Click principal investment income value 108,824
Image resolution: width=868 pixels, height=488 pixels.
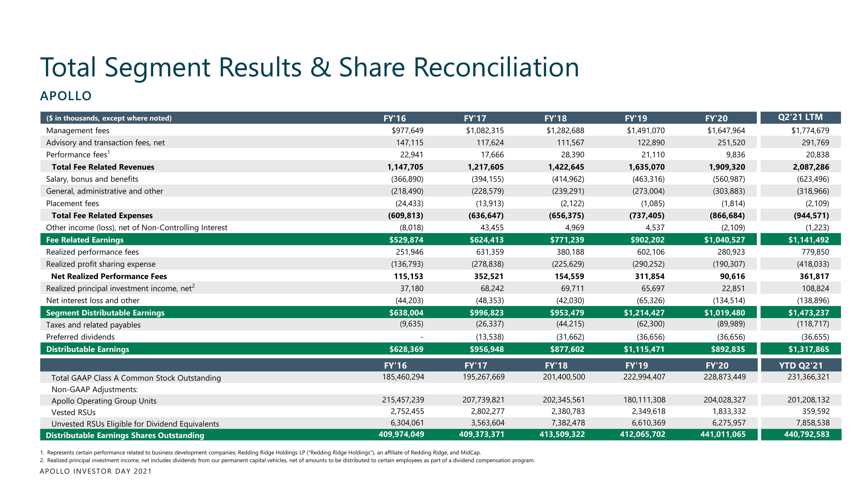coord(815,288)
